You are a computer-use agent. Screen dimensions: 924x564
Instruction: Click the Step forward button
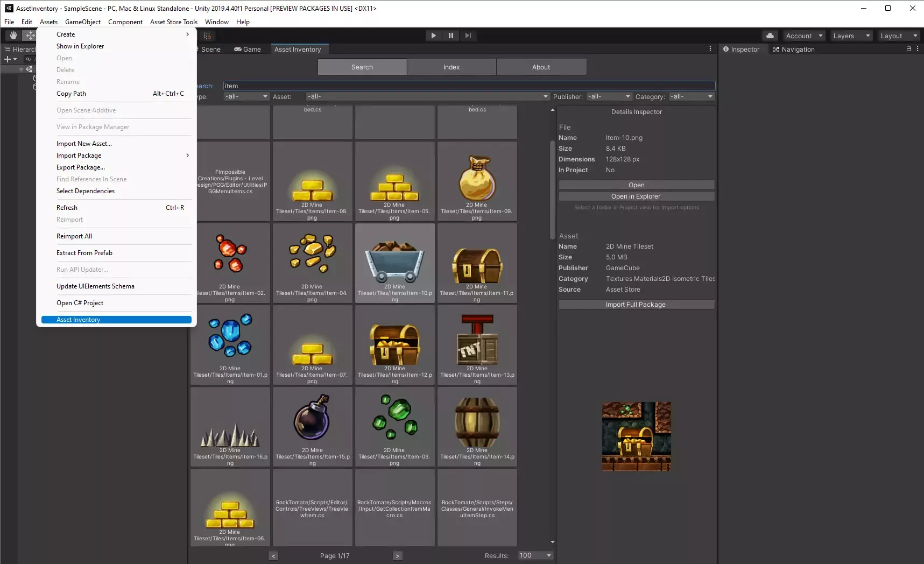coord(468,36)
